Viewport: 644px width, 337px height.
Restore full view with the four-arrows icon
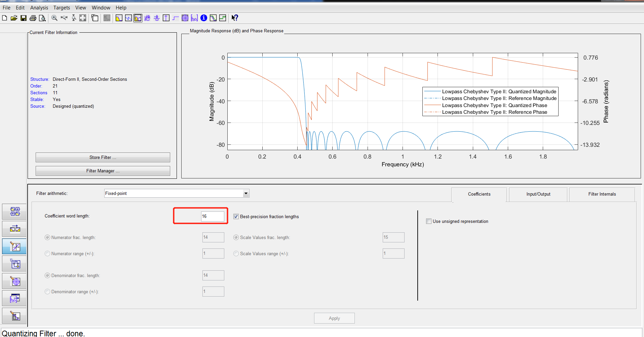coord(83,18)
